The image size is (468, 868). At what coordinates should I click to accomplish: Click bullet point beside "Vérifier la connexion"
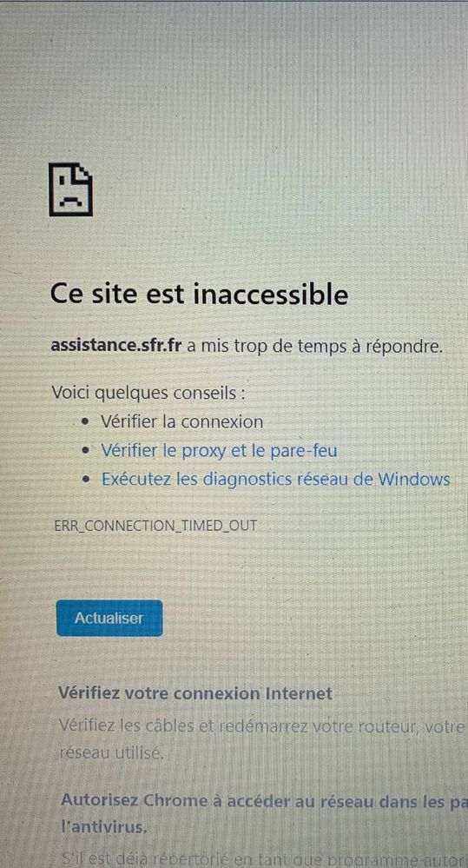pyautogui.click(x=84, y=422)
